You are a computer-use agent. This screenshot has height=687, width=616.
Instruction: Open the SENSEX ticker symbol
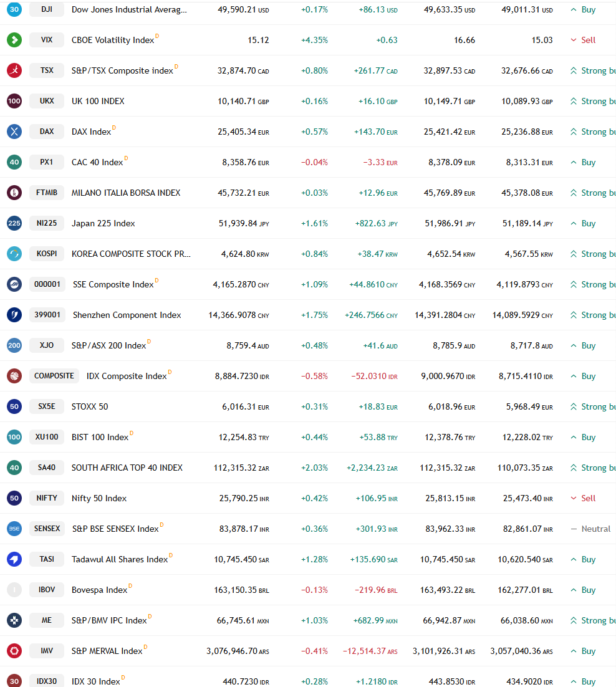[47, 529]
